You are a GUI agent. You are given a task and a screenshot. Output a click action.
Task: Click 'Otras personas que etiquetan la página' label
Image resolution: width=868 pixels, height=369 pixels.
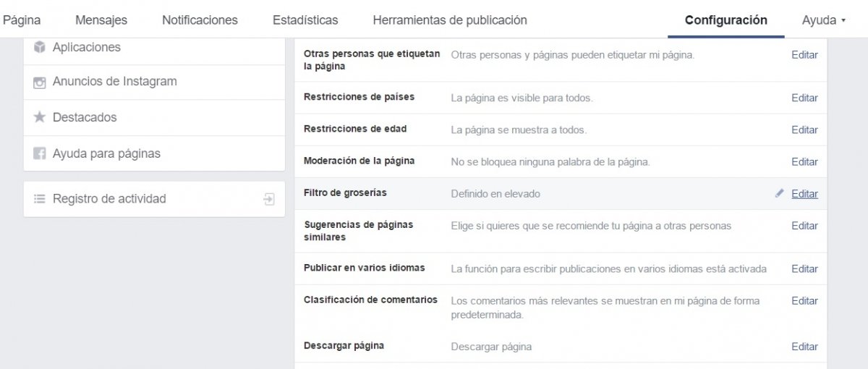(x=372, y=60)
